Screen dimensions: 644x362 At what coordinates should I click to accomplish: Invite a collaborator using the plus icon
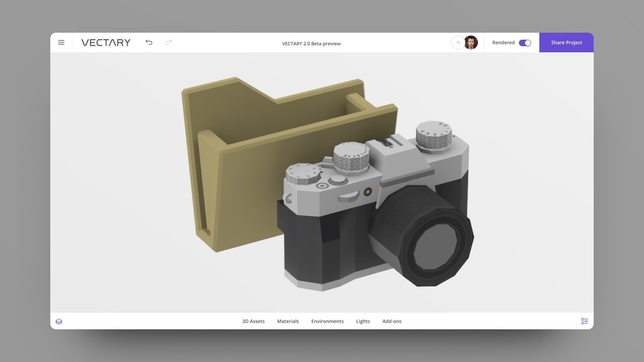pos(458,43)
